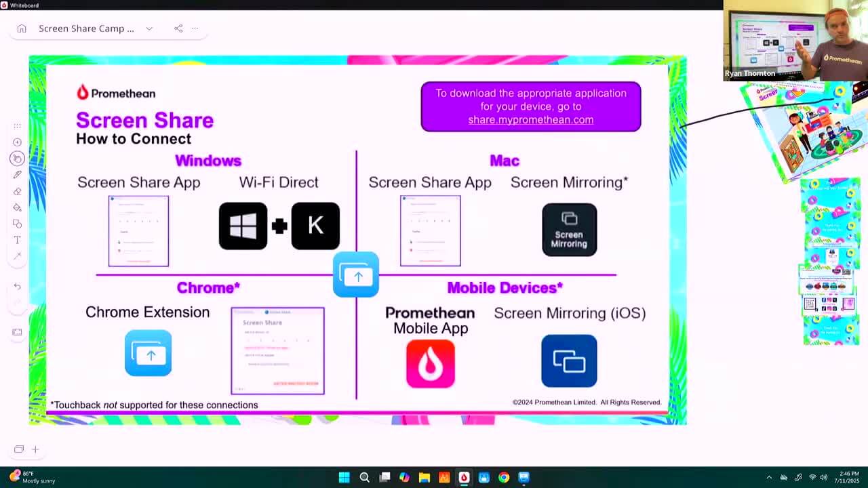Open Google Chrome from the taskbar
Image resolution: width=868 pixels, height=488 pixels.
504,477
